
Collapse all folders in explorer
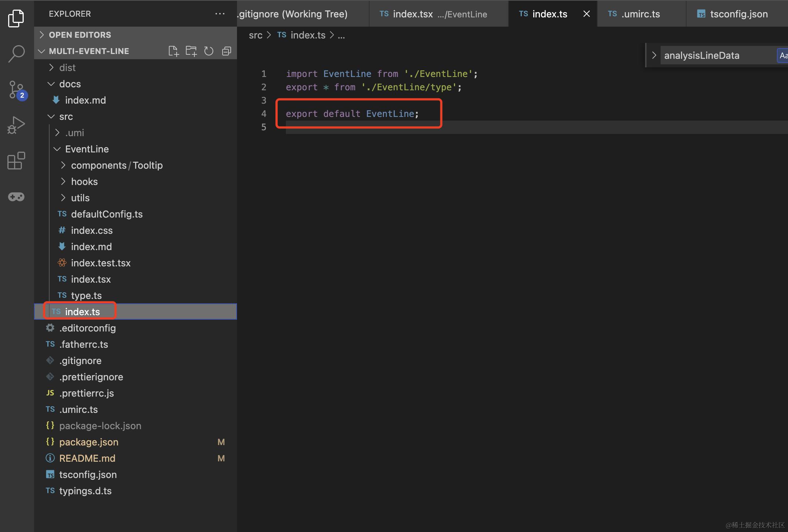coord(227,51)
